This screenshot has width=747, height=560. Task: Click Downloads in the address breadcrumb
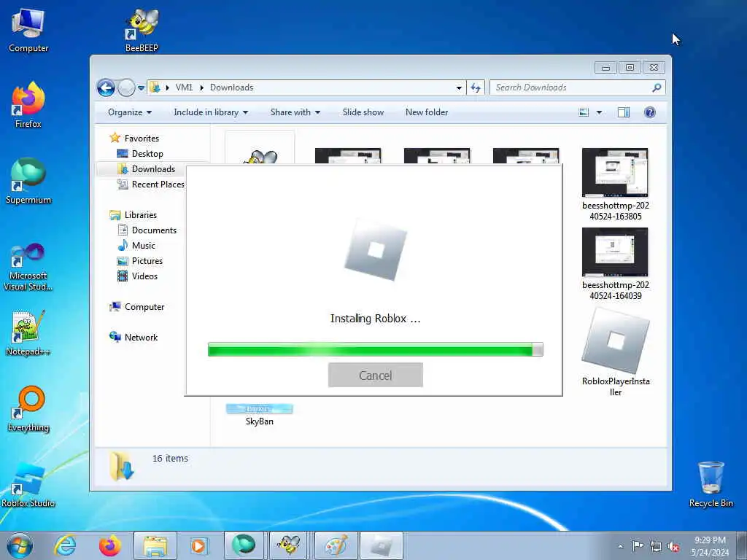point(231,87)
